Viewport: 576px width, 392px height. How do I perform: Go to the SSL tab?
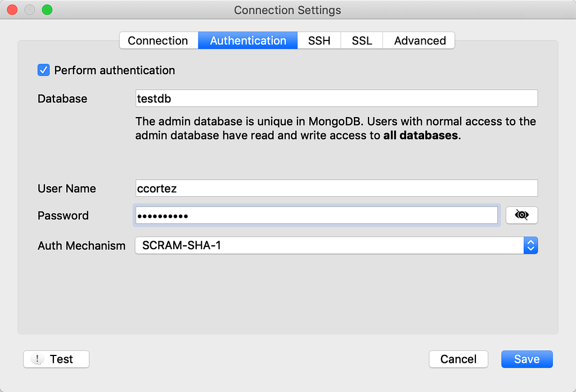[x=362, y=40]
